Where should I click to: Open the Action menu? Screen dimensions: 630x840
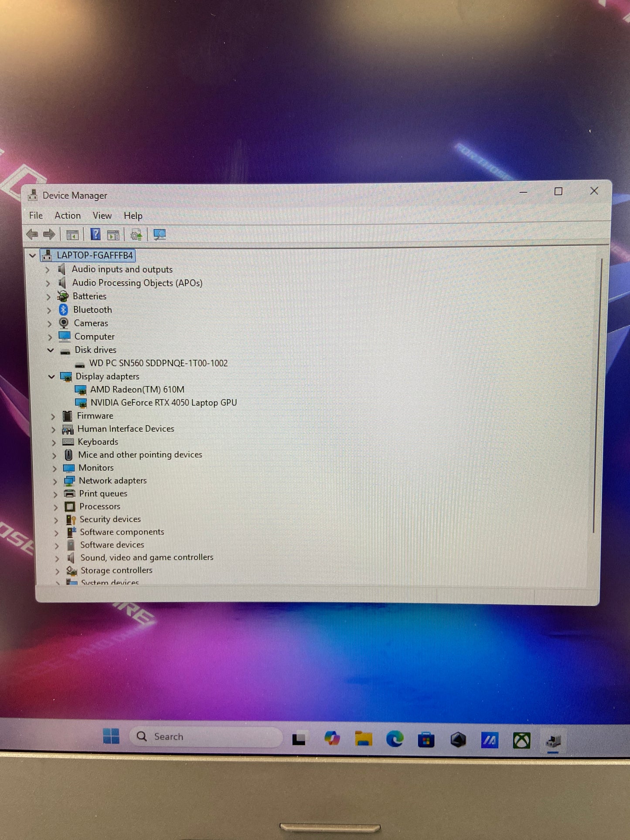tap(68, 215)
